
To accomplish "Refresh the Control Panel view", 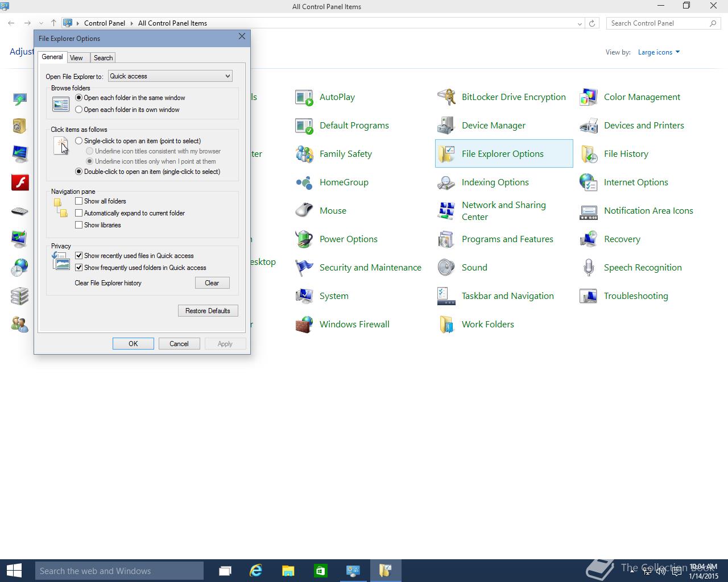I will click(x=592, y=23).
